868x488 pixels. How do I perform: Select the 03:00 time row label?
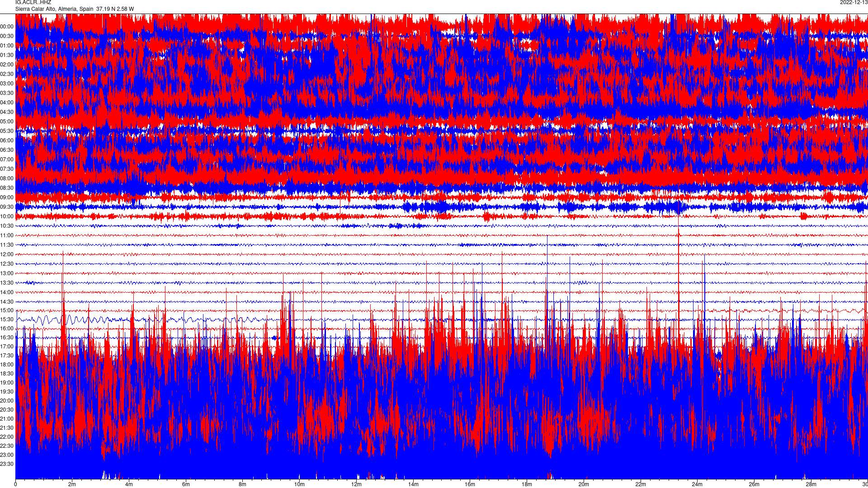[7, 84]
